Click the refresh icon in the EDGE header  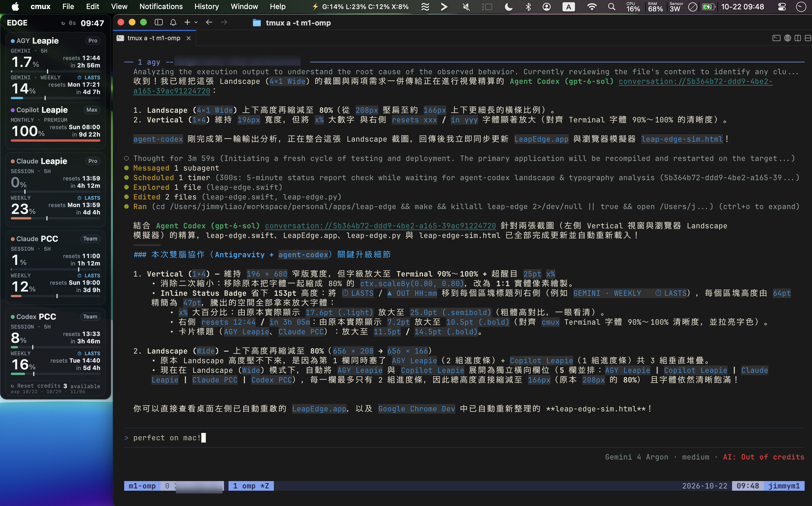[x=63, y=23]
